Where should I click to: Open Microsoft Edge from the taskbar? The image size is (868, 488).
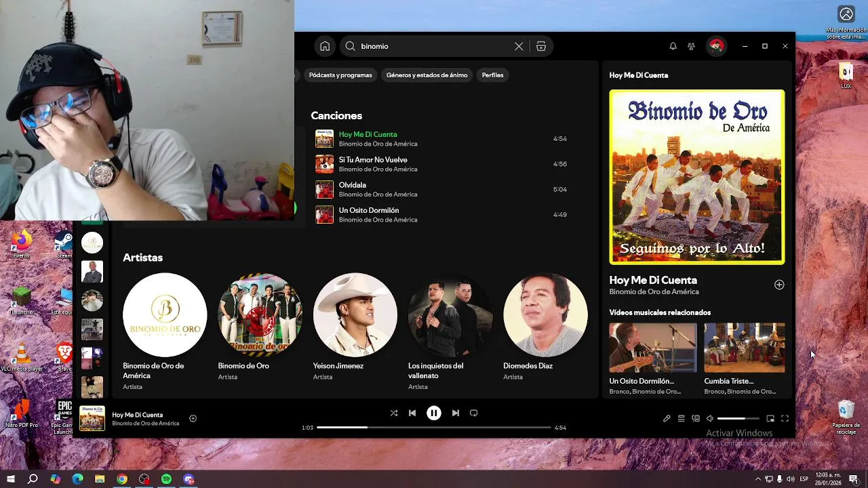pyautogui.click(x=77, y=479)
